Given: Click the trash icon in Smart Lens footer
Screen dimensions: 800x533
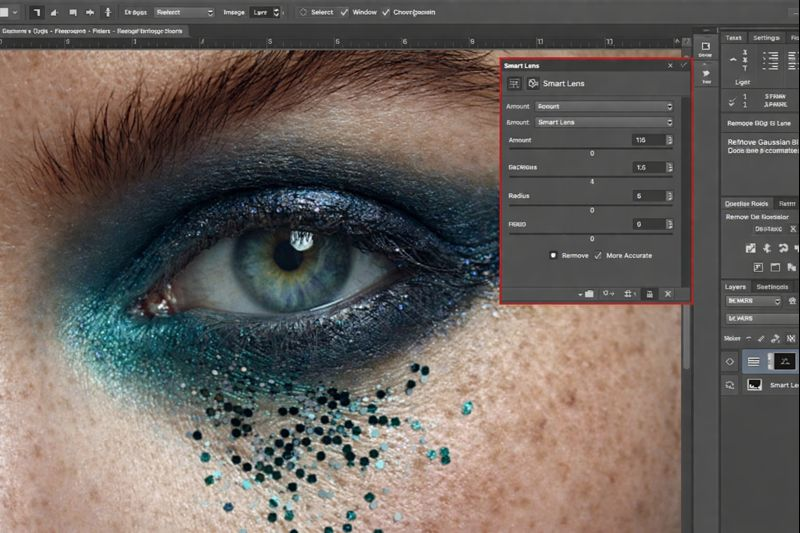Looking at the screenshot, I should [x=649, y=294].
